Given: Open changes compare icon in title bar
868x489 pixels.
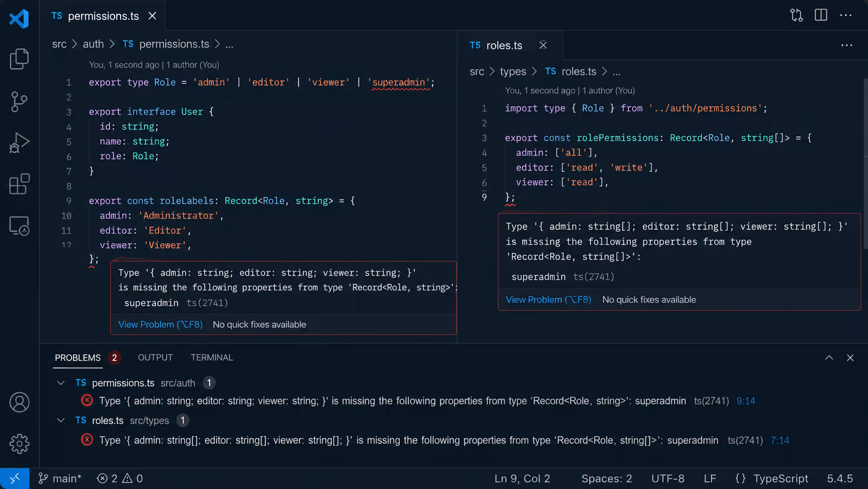Looking at the screenshot, I should (796, 15).
